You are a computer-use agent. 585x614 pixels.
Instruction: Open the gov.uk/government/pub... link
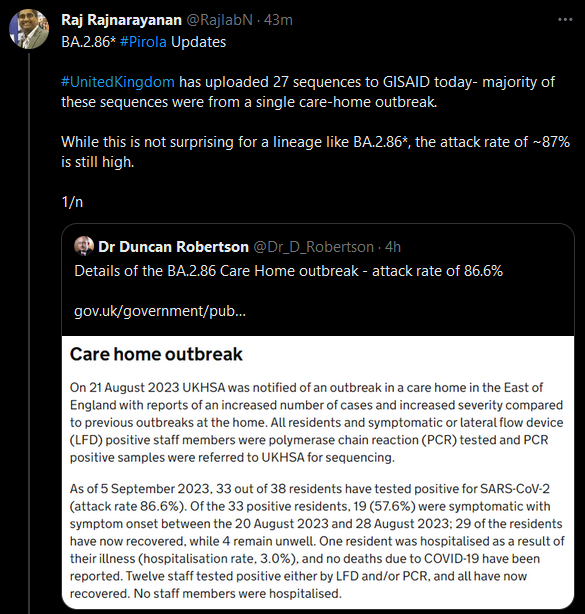[160, 311]
